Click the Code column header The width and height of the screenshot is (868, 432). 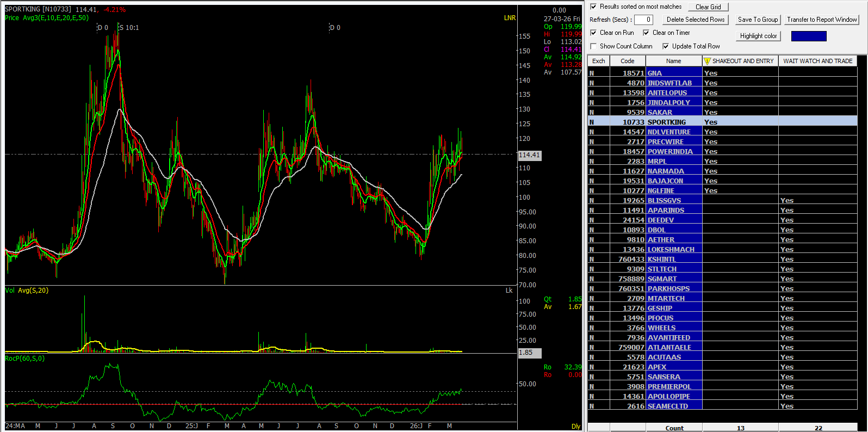click(x=627, y=61)
